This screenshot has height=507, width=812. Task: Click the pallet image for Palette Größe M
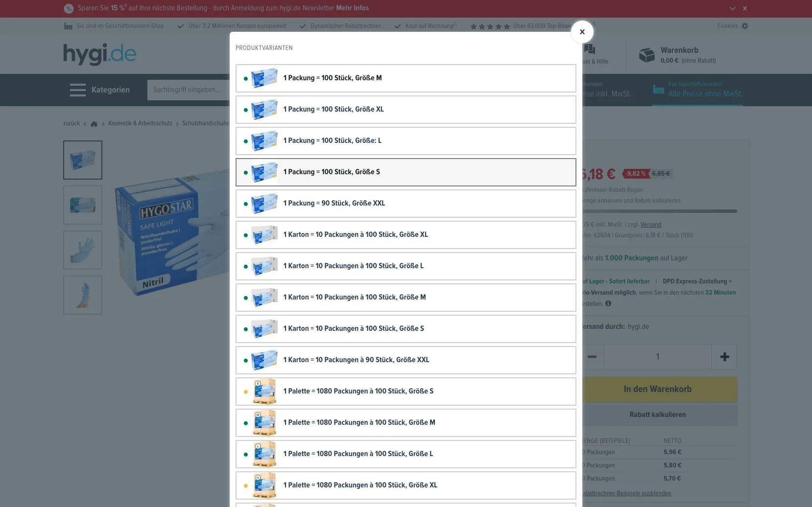coord(264,423)
